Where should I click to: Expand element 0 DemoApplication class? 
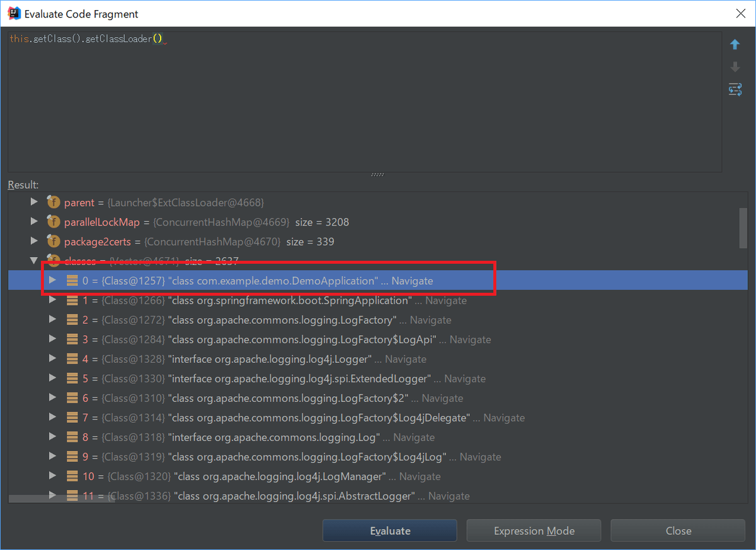[53, 280]
